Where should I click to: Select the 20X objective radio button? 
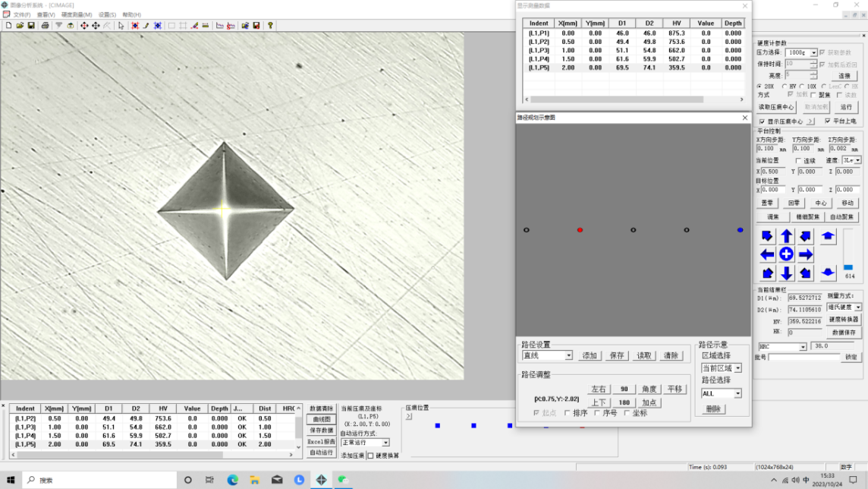759,86
